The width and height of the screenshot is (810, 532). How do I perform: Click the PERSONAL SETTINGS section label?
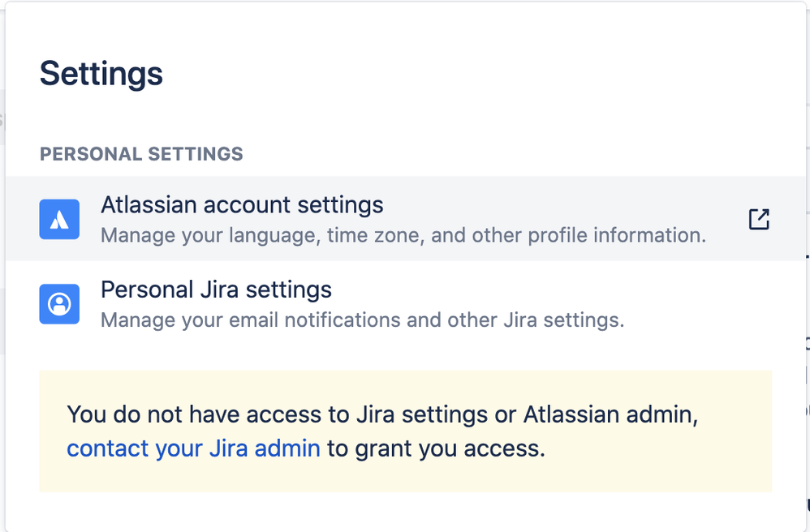tap(141, 154)
